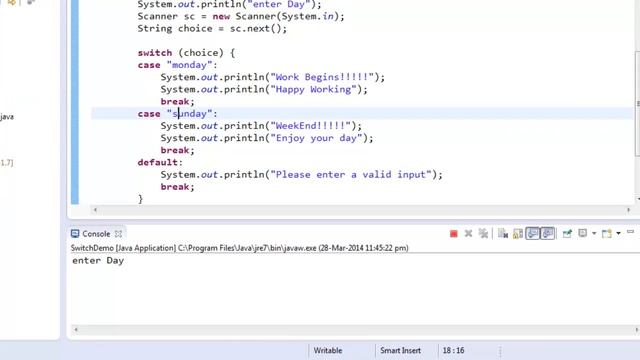The width and height of the screenshot is (640, 360).
Task: Click the editor's horizontal scrollbar track
Action: click(361, 210)
